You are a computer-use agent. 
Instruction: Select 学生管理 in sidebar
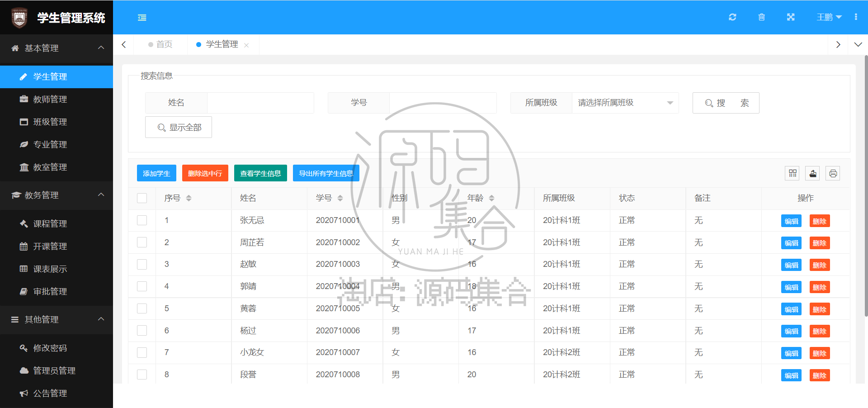point(57,77)
